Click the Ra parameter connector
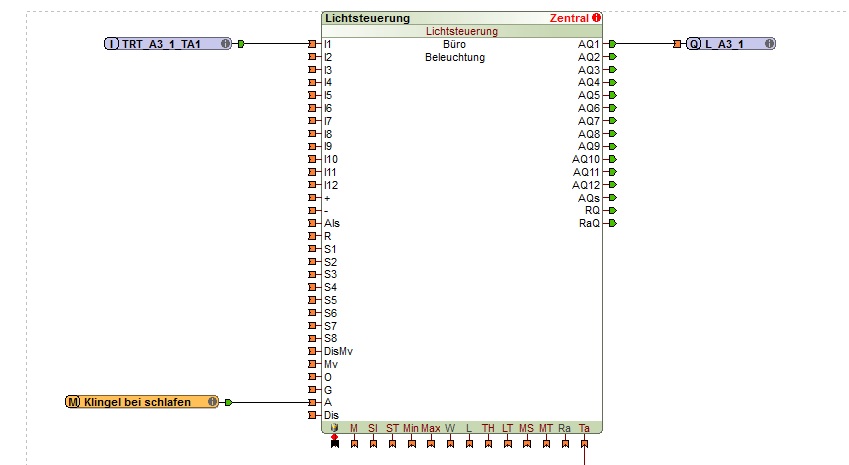The image size is (849, 465). point(565,444)
